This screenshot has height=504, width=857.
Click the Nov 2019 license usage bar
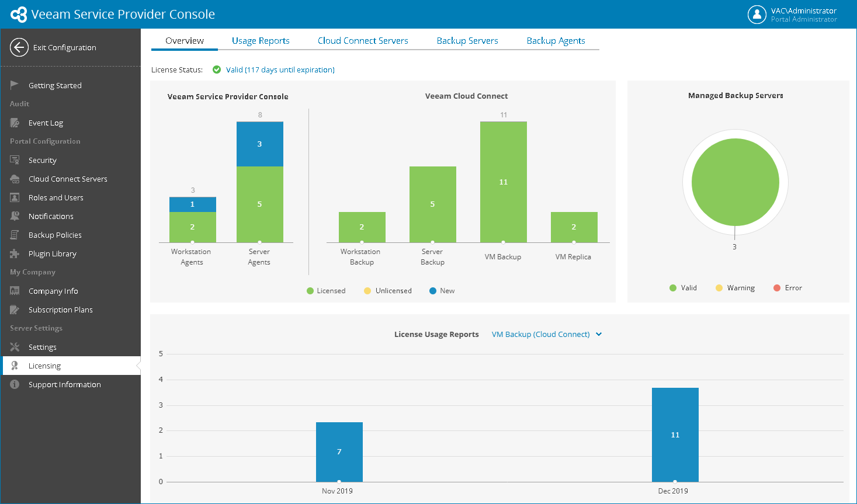(x=339, y=452)
